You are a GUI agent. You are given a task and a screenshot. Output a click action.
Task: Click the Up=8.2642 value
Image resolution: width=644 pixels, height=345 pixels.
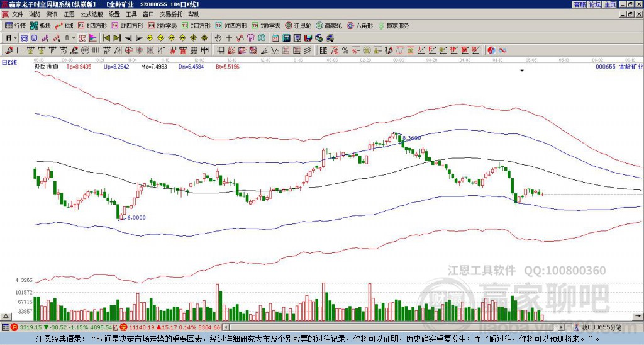pyautogui.click(x=116, y=67)
